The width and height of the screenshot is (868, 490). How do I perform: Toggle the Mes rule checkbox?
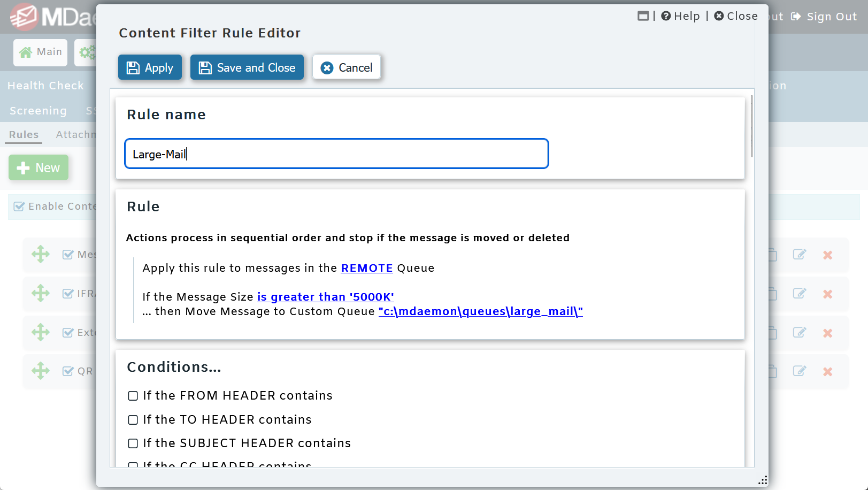coord(68,255)
